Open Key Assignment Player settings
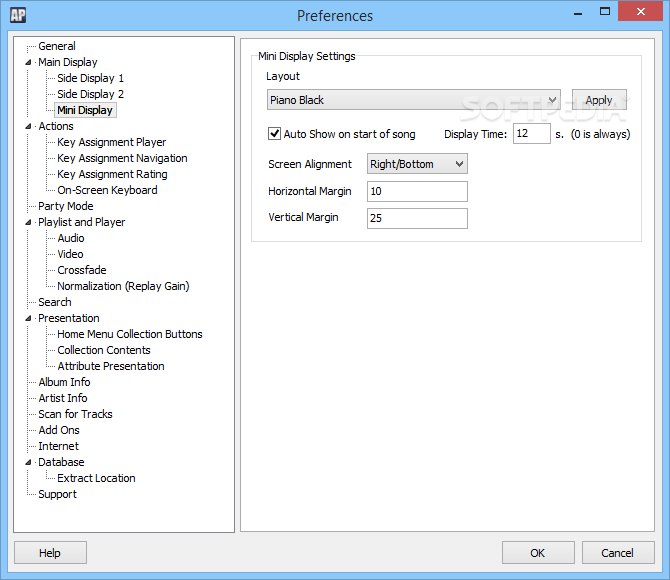Screen dimensions: 670x580 [x=112, y=142]
